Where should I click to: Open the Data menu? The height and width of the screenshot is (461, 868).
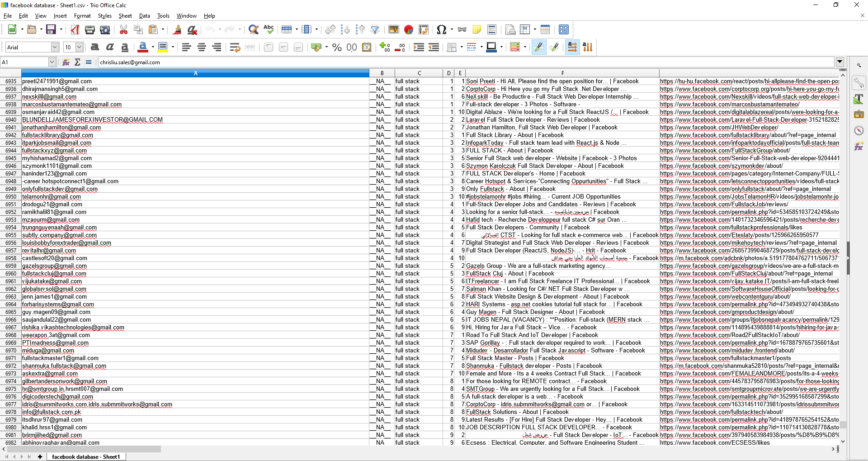click(x=144, y=16)
